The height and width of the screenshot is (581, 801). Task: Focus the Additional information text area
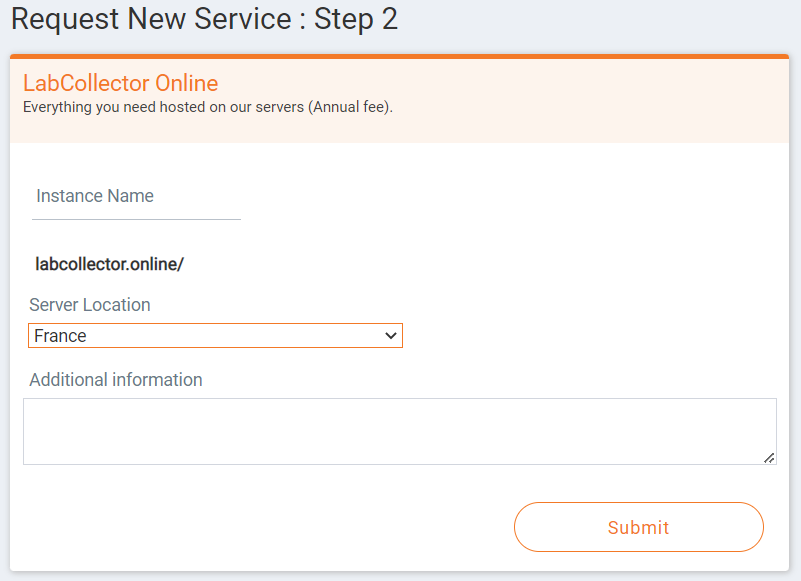pyautogui.click(x=399, y=431)
